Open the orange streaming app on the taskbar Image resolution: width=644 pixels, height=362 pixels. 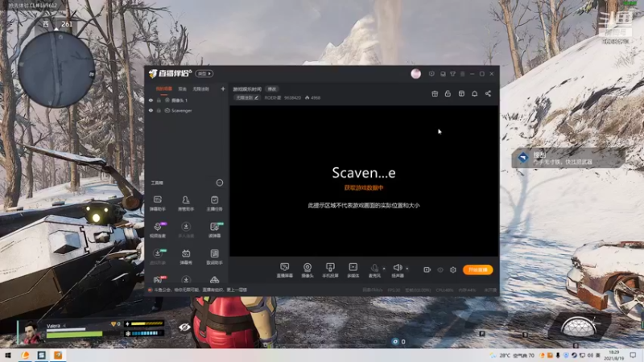(58, 355)
